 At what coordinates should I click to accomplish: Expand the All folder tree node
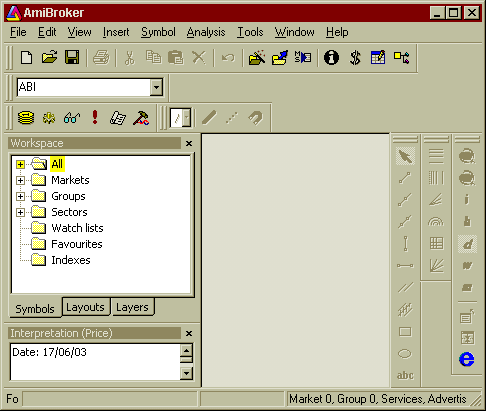coord(20,164)
